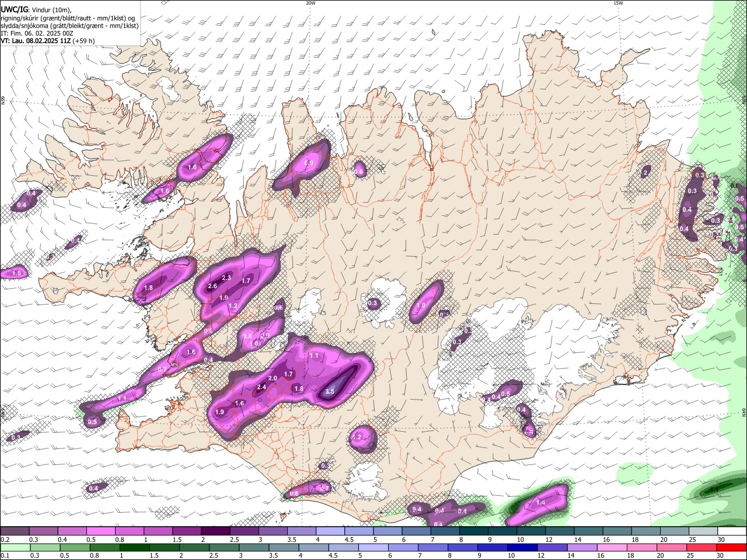Pick the 7 swatch in the upper legend row
The height and width of the screenshot is (560, 747).
click(x=445, y=531)
